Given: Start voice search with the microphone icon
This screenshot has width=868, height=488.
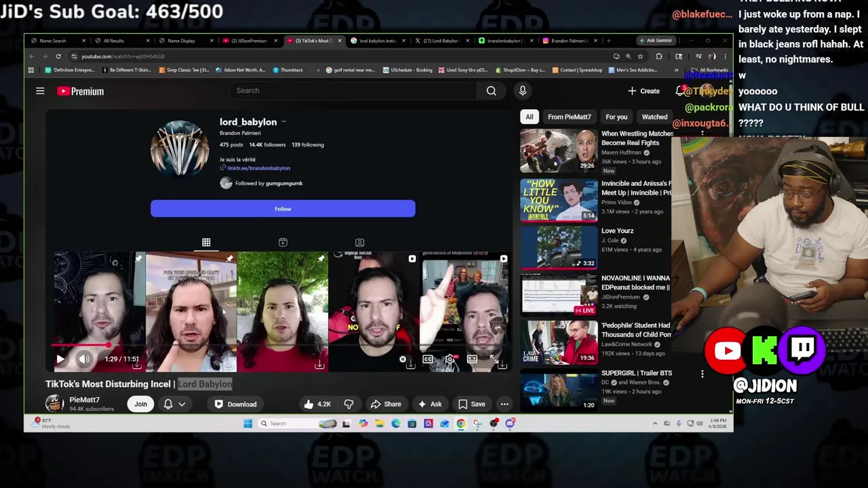Looking at the screenshot, I should coord(522,91).
